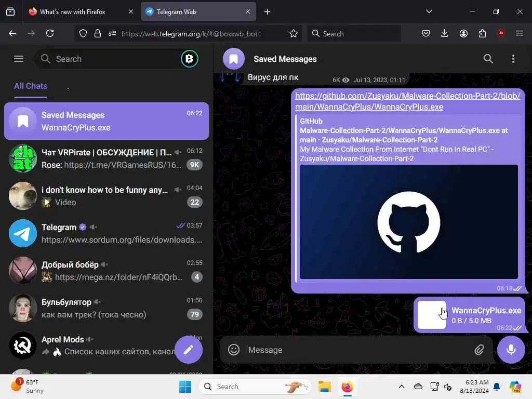Open the Firefox downloads panel
Viewport: 532px width, 399px height.
445,33
